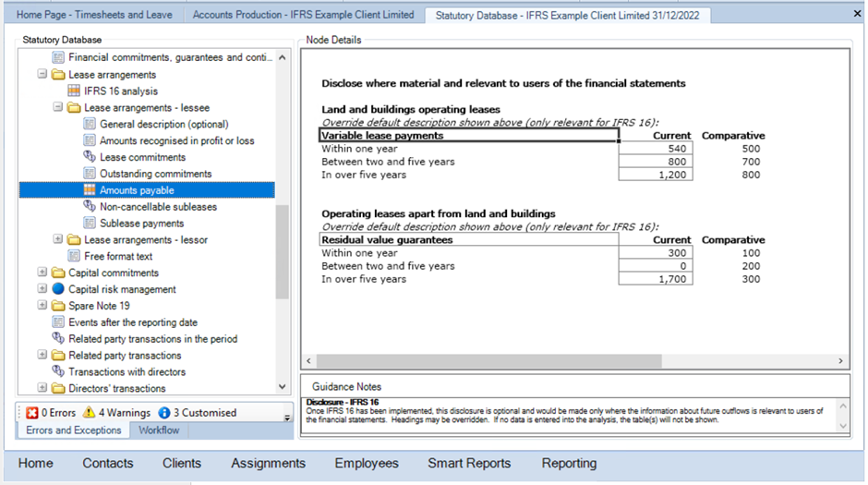
Task: Click the Financial commitments node page icon
Action: tap(58, 57)
